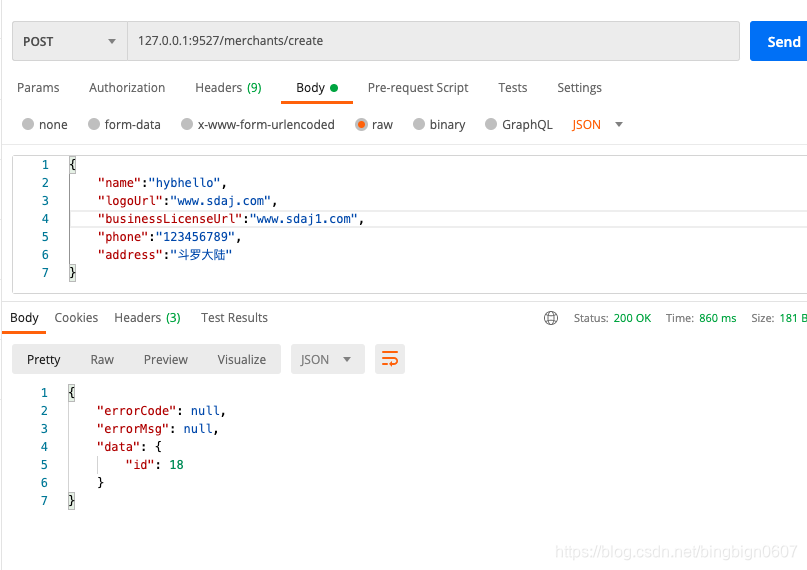Select the form-data radio option
807x570 pixels.
coord(94,124)
